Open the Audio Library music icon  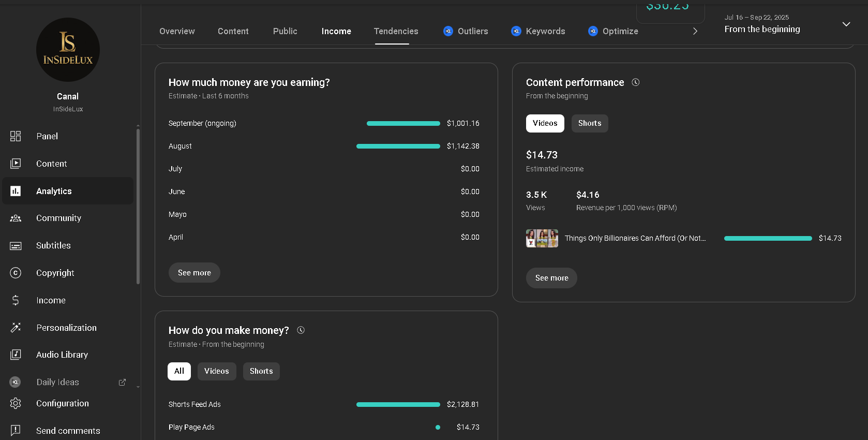[16, 355]
